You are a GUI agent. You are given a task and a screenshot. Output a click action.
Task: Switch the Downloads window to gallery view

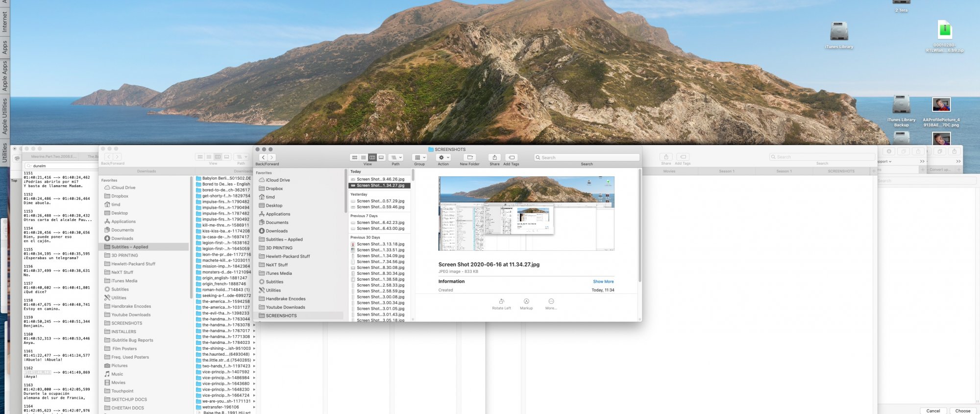(226, 157)
